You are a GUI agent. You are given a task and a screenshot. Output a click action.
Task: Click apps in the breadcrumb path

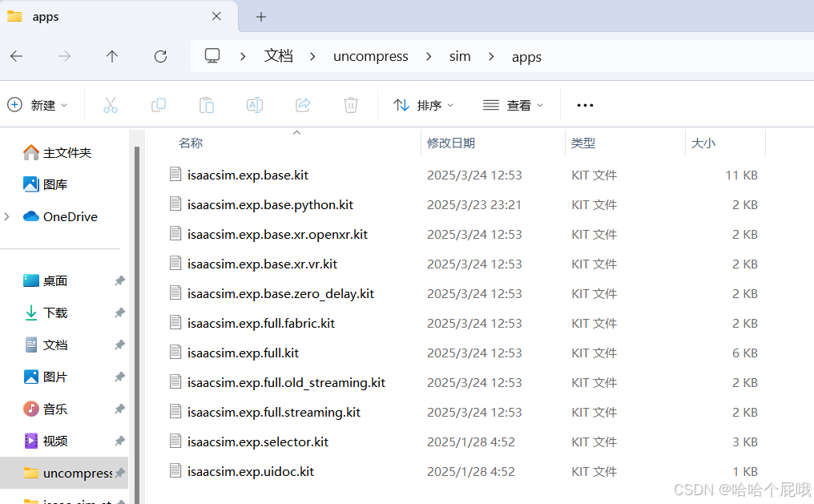pos(526,57)
